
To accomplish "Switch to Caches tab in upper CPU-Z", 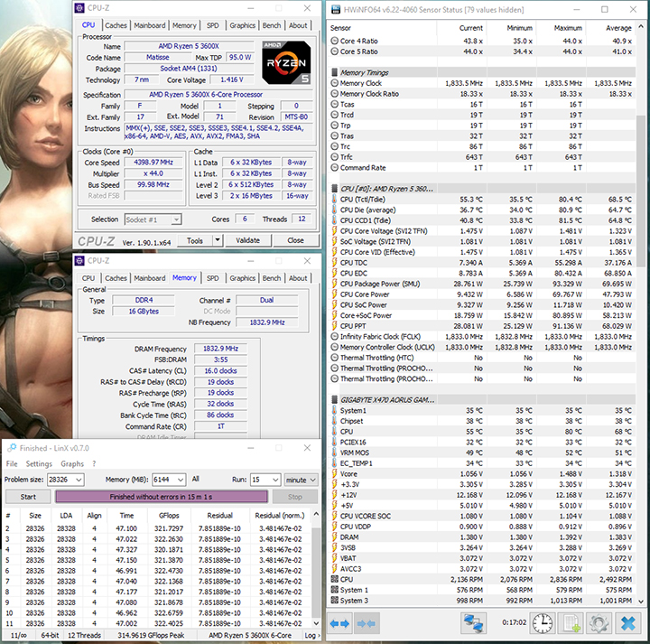I will [116, 25].
